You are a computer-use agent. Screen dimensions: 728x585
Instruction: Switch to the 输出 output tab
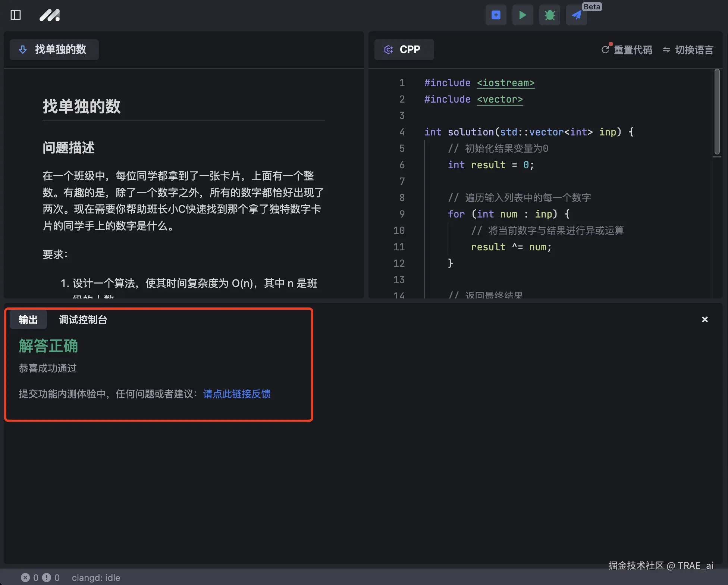click(x=28, y=320)
